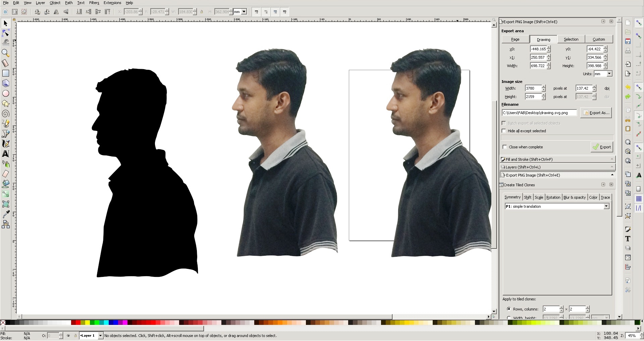Click the Filename input field

point(539,113)
